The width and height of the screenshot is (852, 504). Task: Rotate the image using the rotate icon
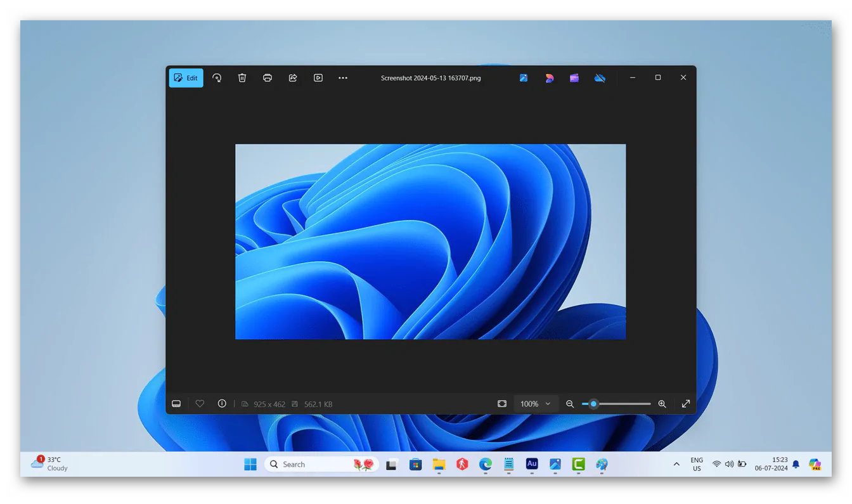[217, 78]
